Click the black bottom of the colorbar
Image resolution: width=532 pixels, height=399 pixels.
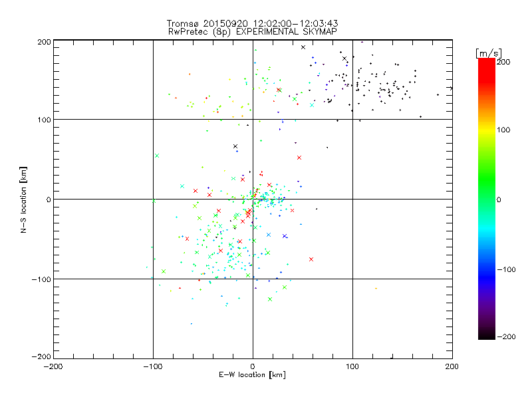coord(487,334)
